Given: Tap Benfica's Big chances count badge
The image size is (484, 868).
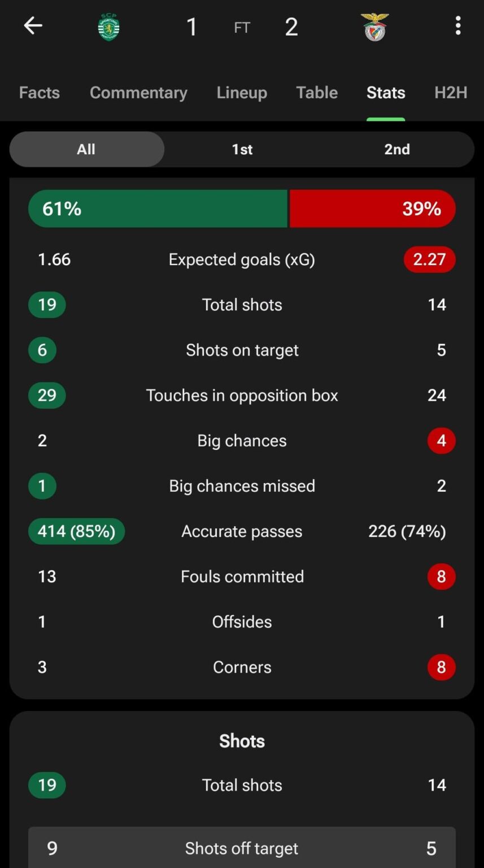Looking at the screenshot, I should point(441,440).
